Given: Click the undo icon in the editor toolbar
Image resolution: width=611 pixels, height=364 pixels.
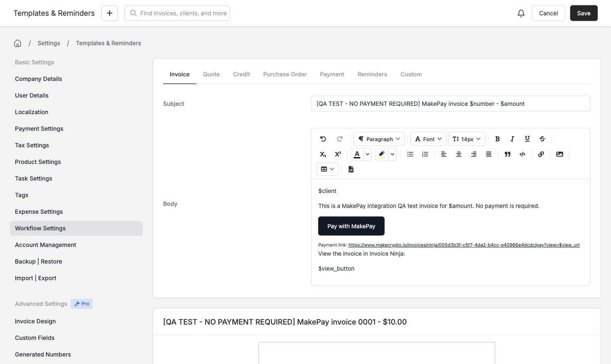Looking at the screenshot, I should coord(323,139).
